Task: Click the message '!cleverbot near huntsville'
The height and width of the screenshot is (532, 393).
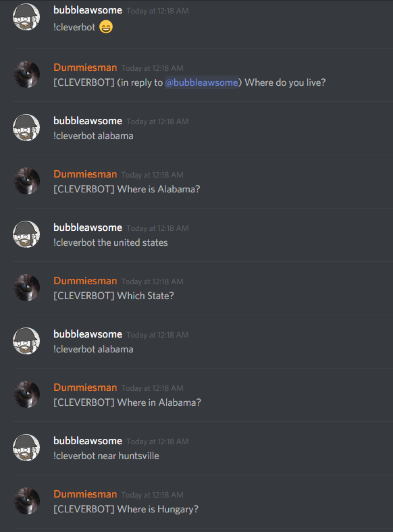Action: [106, 456]
